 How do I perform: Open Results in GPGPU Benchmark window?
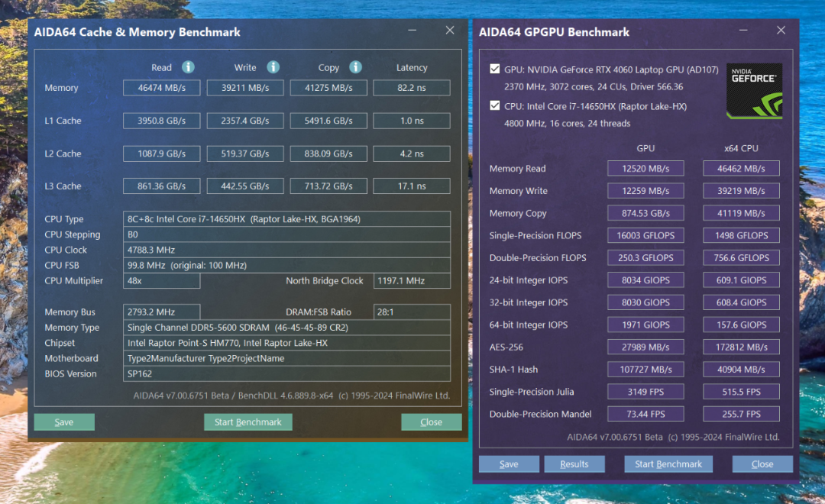point(574,464)
